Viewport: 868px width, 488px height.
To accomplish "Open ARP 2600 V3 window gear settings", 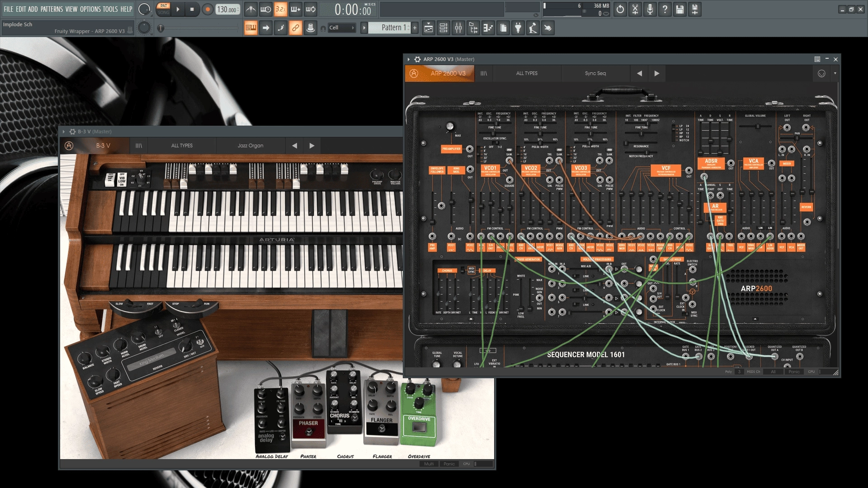I will coord(417,59).
